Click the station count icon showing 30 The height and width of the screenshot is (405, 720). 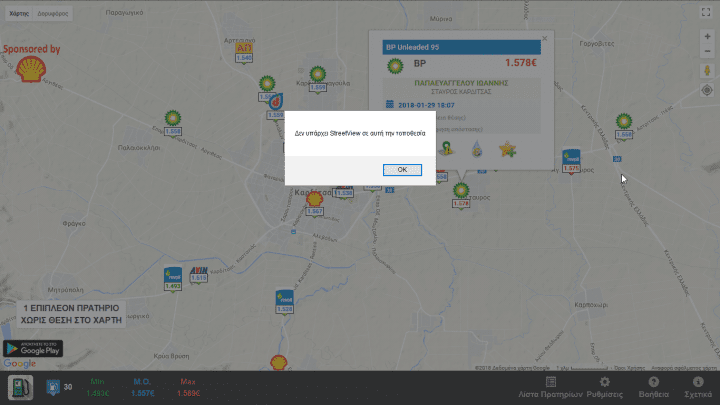pos(53,388)
